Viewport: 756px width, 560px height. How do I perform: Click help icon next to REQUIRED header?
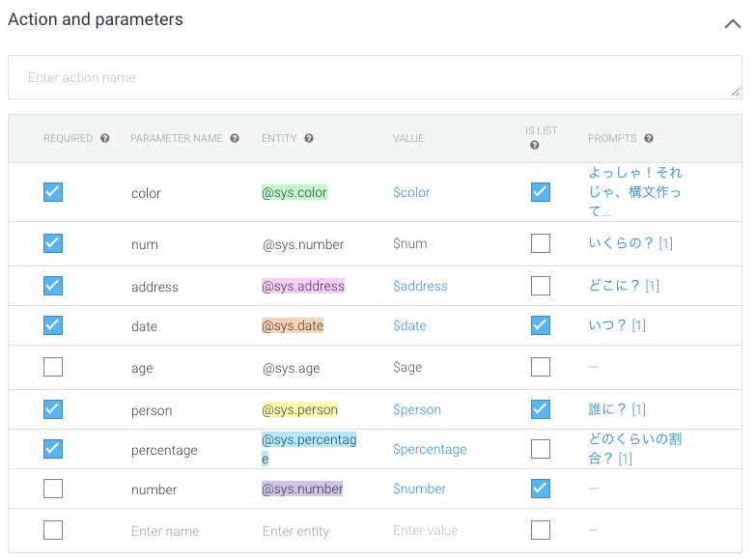(x=105, y=139)
